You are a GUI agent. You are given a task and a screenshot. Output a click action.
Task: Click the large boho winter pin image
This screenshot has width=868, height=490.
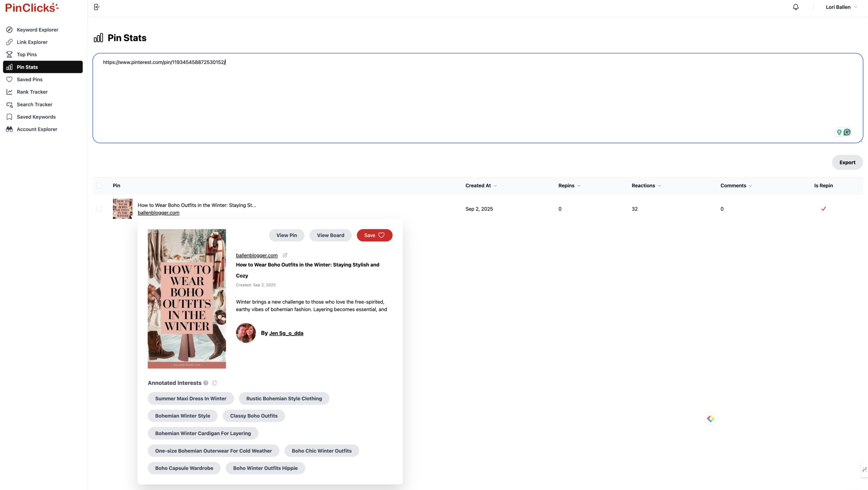[186, 299]
